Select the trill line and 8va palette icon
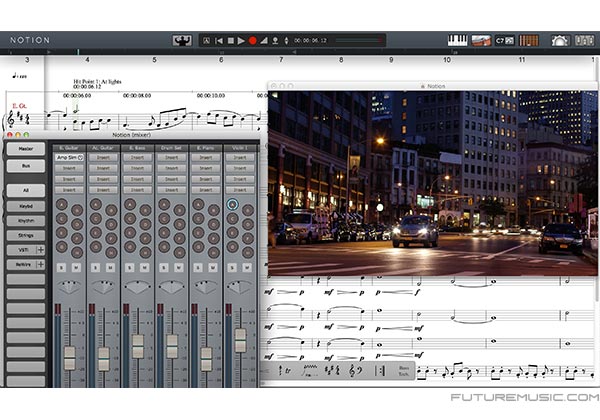Image resolution: width=600 pixels, height=420 pixels. click(310, 371)
